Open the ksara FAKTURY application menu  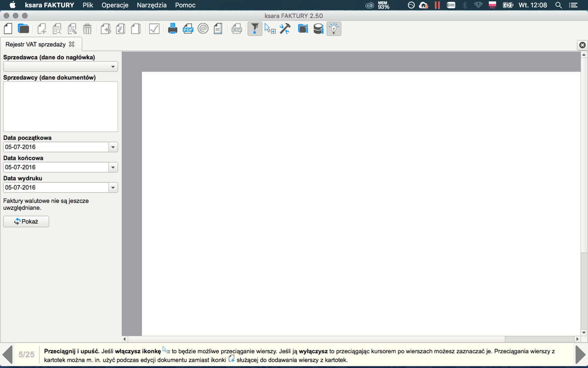tap(49, 5)
